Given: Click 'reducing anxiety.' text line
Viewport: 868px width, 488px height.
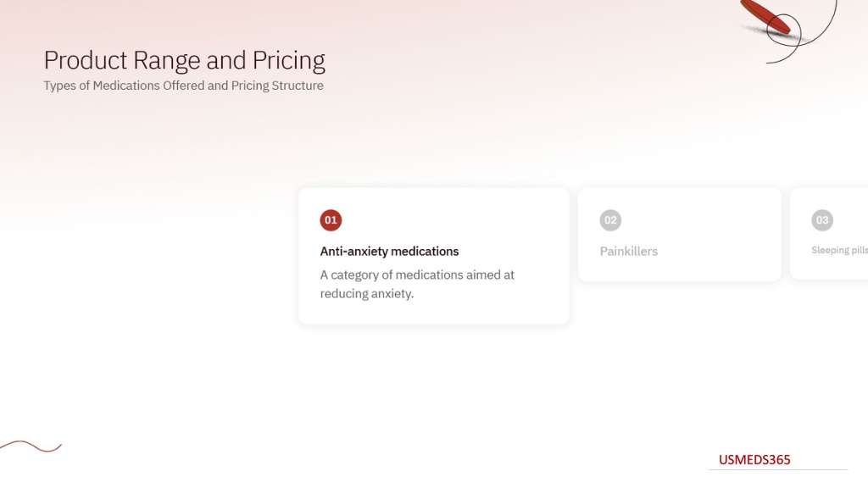Looking at the screenshot, I should pos(366,294).
